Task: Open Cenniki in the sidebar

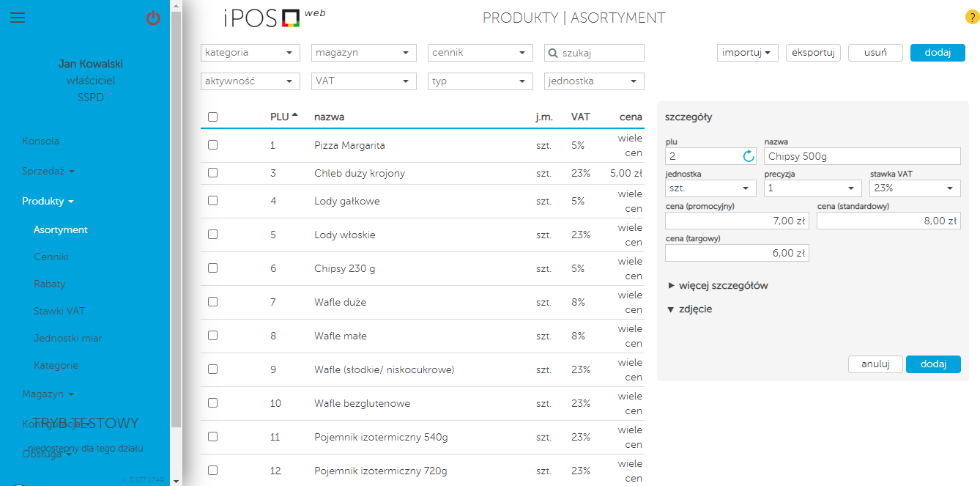Action: pyautogui.click(x=51, y=257)
